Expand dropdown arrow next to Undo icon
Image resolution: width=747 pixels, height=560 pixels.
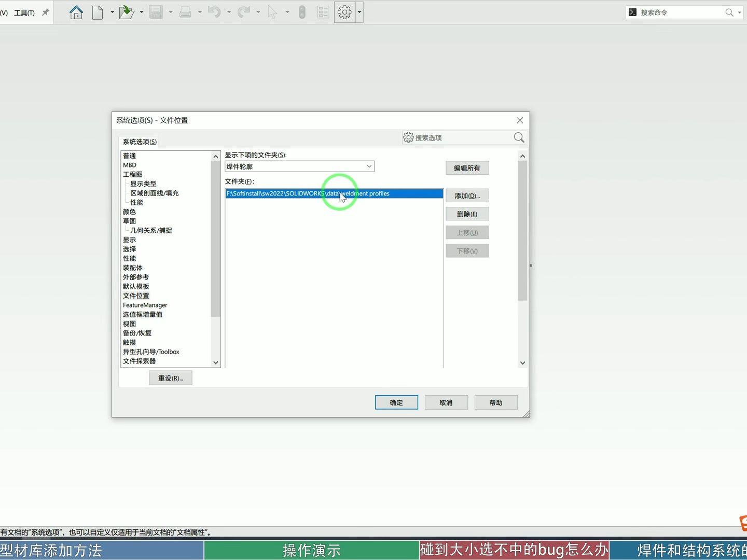[x=229, y=12]
